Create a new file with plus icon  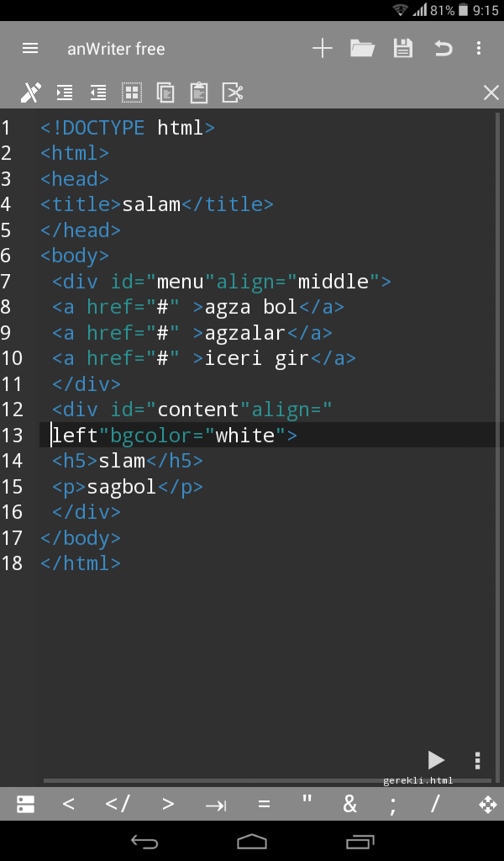(323, 48)
